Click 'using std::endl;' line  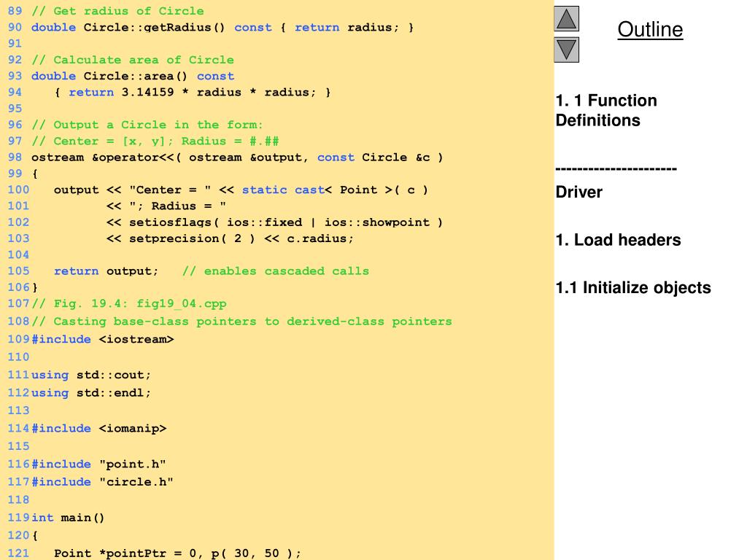[x=91, y=393]
